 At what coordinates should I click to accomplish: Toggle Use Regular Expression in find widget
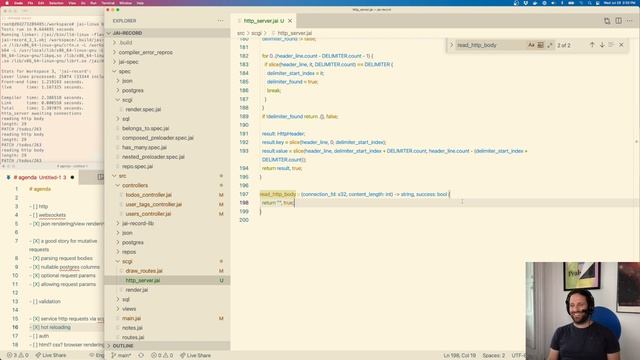click(x=549, y=45)
